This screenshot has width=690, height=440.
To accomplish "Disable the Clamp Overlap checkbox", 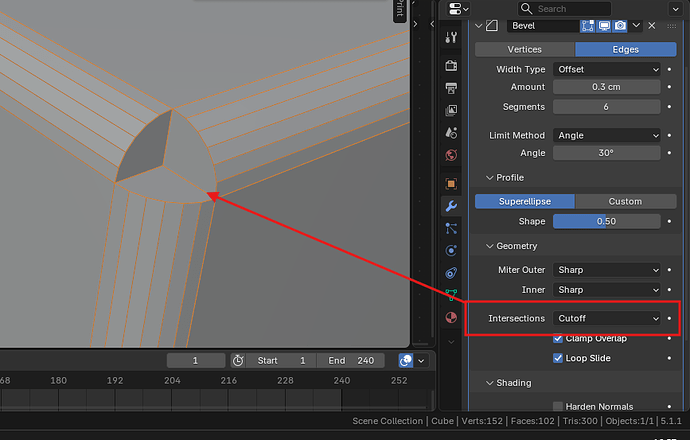I will click(558, 338).
